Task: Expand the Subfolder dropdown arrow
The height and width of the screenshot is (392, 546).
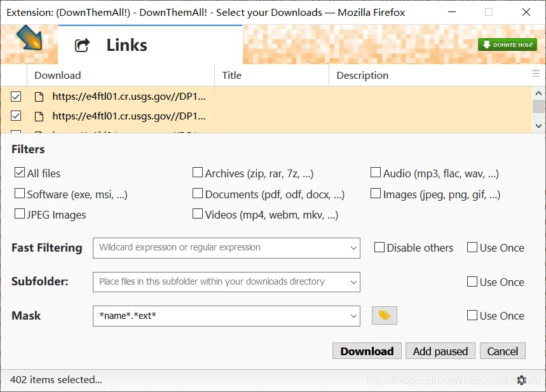Action: pyautogui.click(x=353, y=282)
